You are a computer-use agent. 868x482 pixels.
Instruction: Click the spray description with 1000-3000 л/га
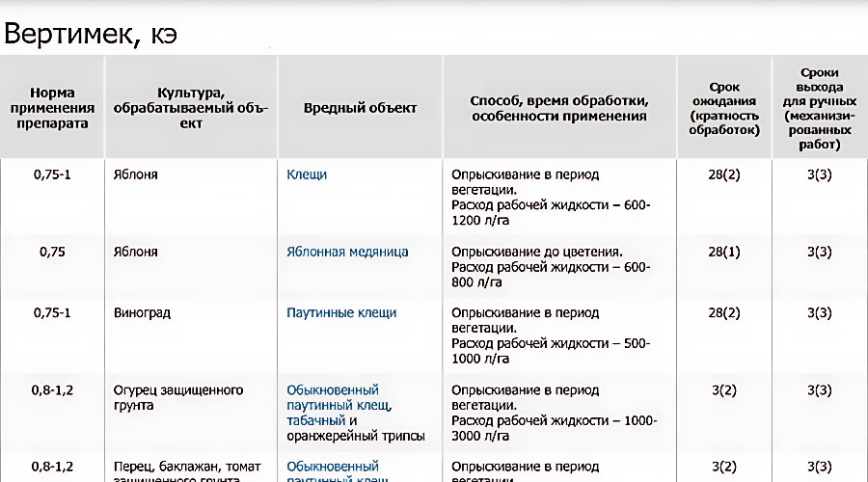(x=555, y=413)
